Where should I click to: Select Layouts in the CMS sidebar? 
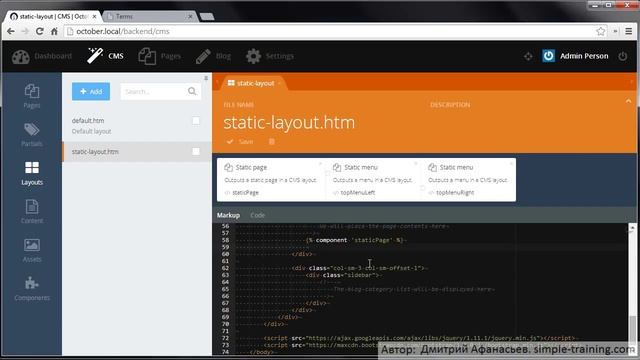click(32, 173)
